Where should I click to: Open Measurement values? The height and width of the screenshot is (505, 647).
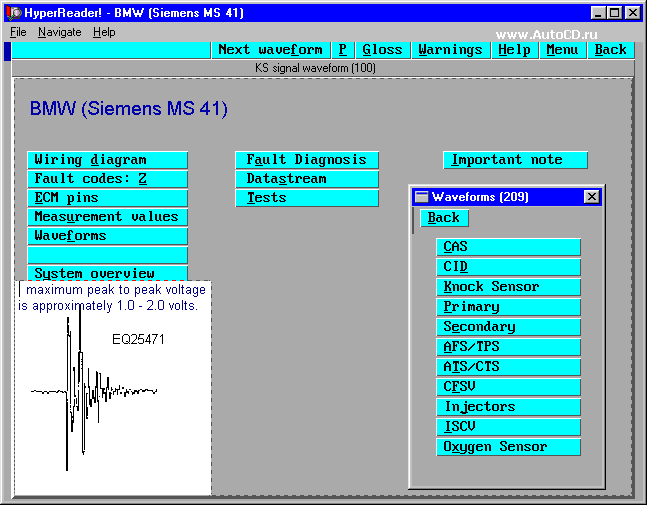(108, 217)
